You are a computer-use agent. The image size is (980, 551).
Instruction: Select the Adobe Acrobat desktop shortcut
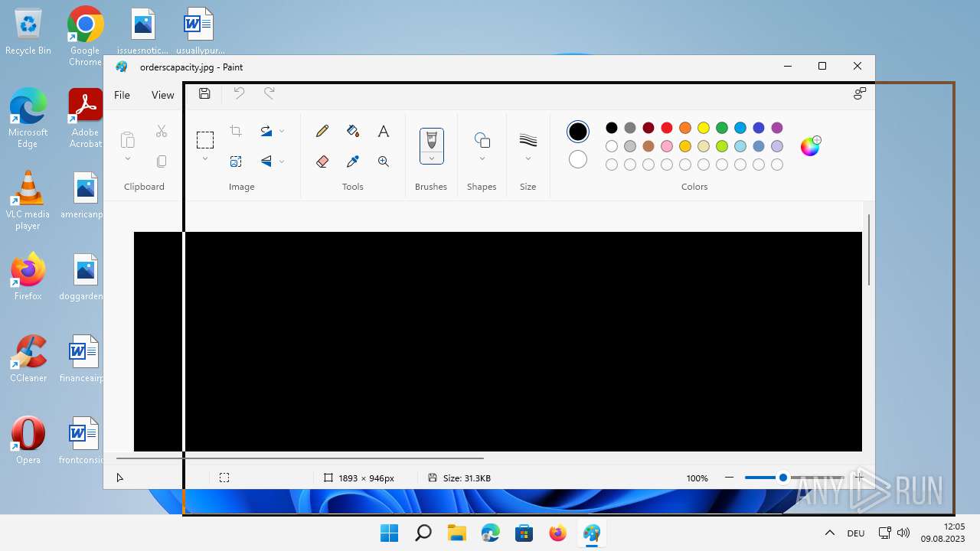pos(86,118)
